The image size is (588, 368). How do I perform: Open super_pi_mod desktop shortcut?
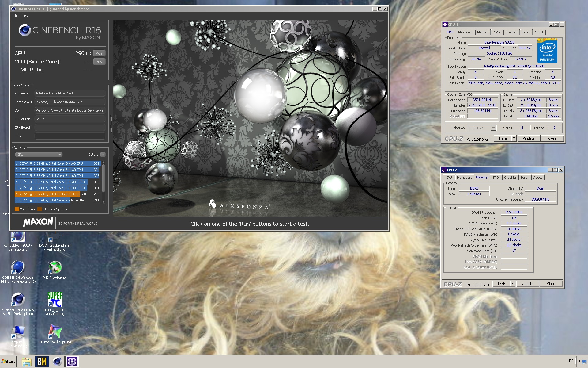coord(55,304)
